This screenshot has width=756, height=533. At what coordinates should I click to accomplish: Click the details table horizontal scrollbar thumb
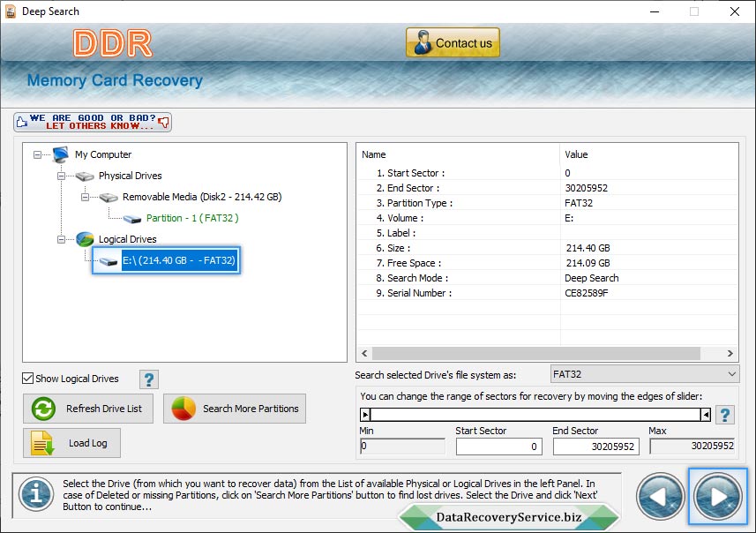[536, 354]
